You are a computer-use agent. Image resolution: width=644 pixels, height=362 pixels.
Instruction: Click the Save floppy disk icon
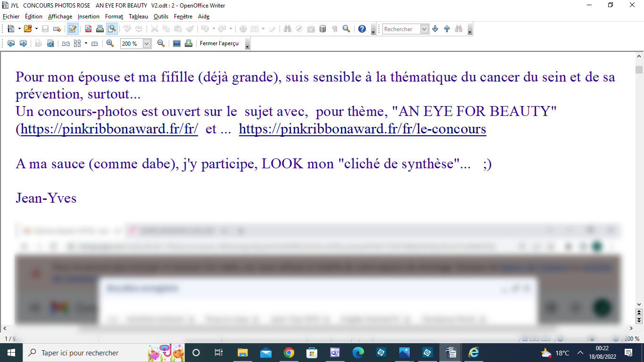pyautogui.click(x=45, y=29)
